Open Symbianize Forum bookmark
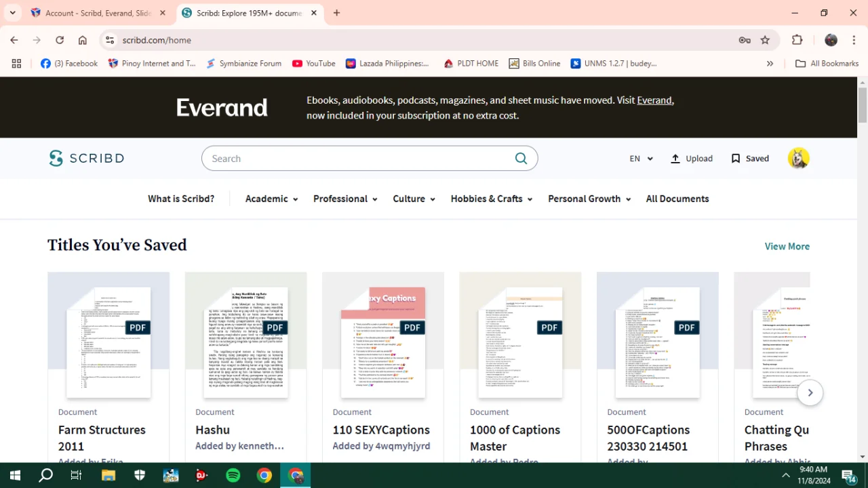 (243, 64)
